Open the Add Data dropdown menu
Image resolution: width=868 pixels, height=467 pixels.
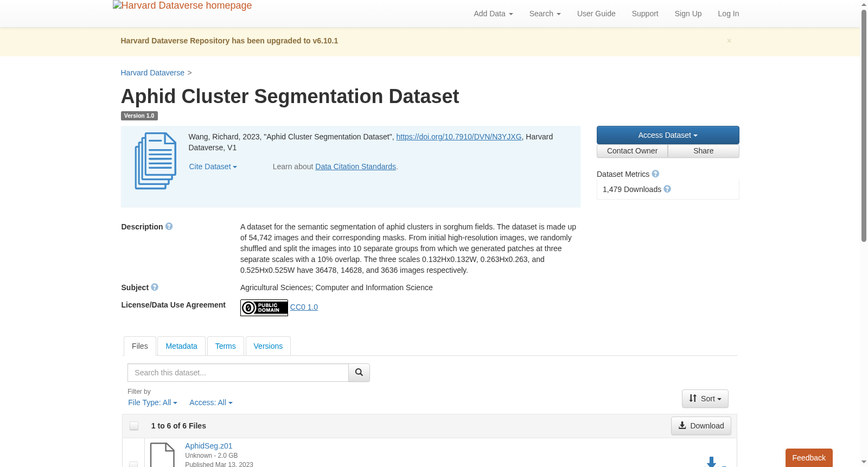pyautogui.click(x=493, y=14)
